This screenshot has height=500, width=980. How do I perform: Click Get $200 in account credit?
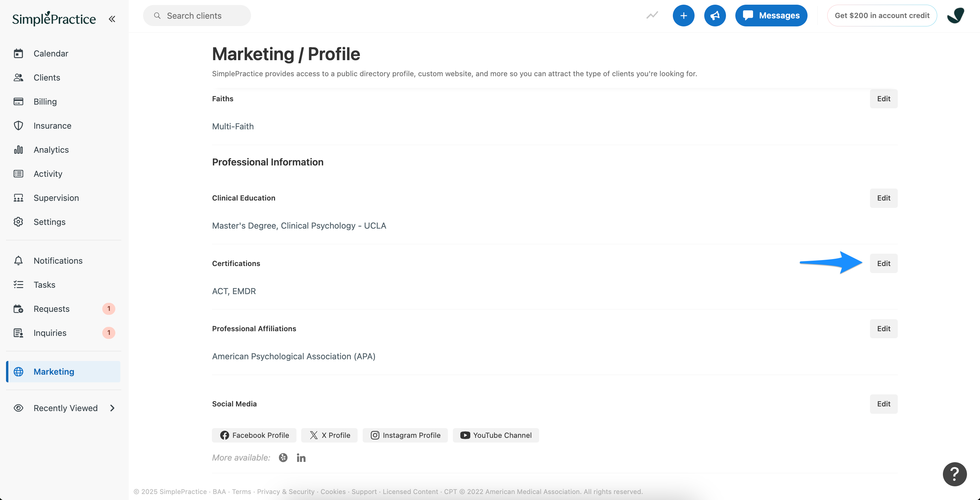882,16
